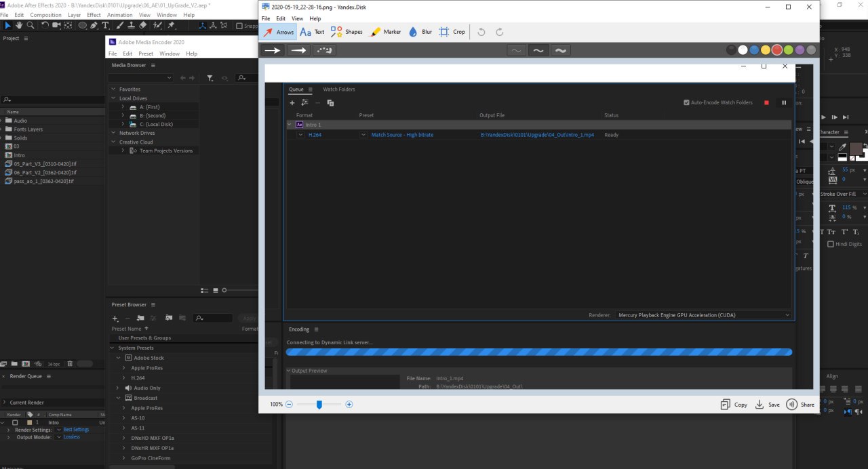Select After Effects Hand tool
This screenshot has height=469, width=868.
(20, 26)
